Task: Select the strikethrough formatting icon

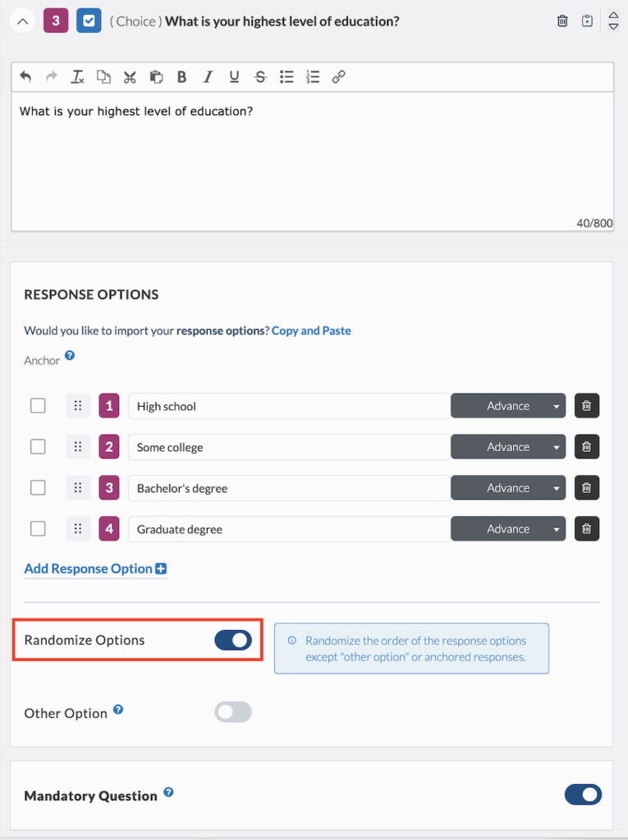Action: pyautogui.click(x=260, y=76)
